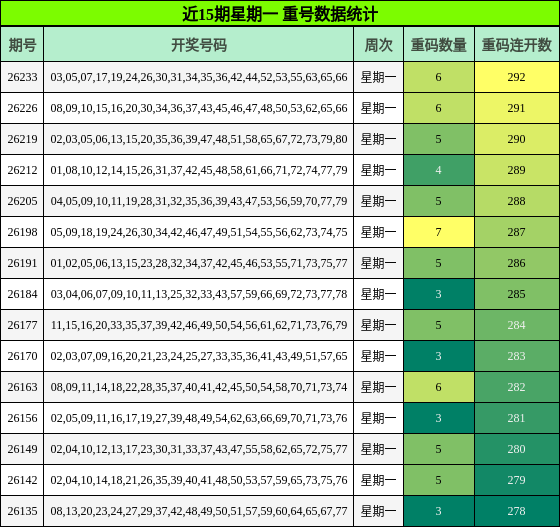The height and width of the screenshot is (527, 560).
Task: Click repeat count 3 in row 26184
Action: [439, 294]
